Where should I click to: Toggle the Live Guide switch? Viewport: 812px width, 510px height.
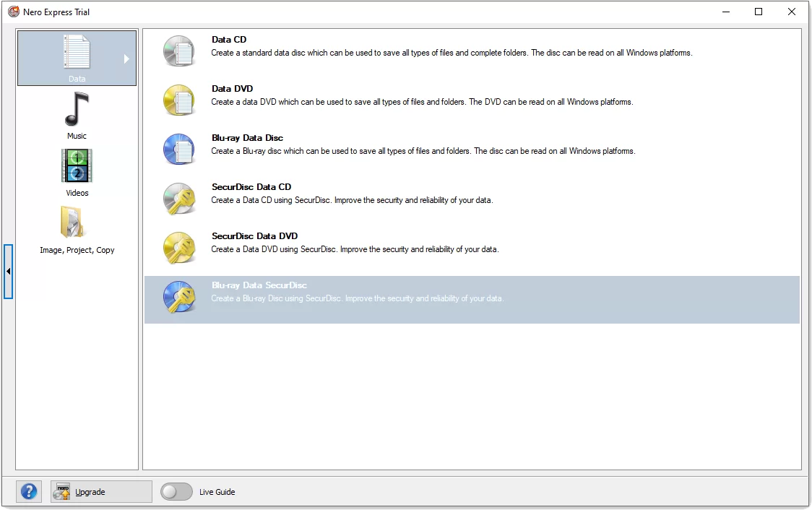point(176,491)
